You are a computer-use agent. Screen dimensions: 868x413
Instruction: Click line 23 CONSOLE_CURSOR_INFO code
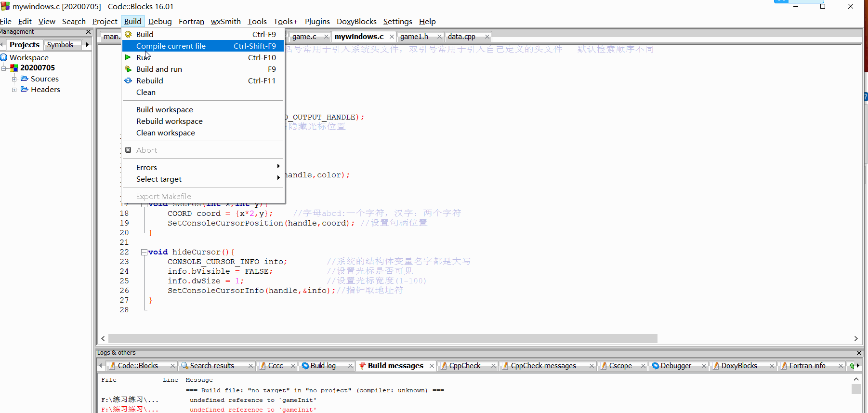point(227,262)
